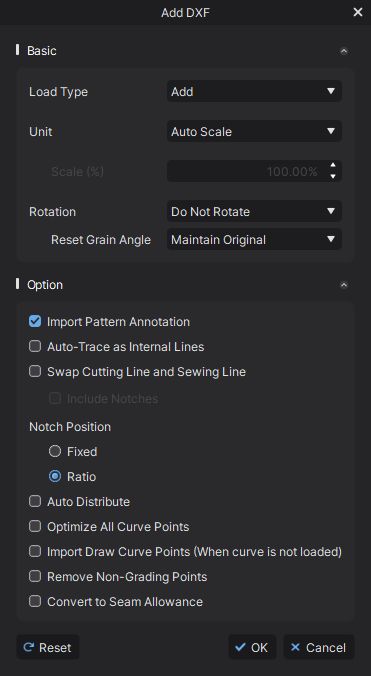The width and height of the screenshot is (371, 676).
Task: Open the Load Type dropdown
Action: [254, 91]
